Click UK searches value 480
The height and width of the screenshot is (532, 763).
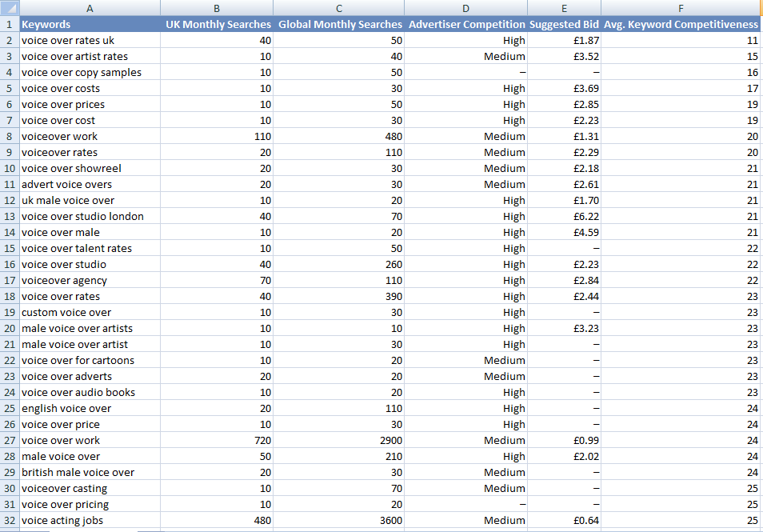pyautogui.click(x=217, y=520)
